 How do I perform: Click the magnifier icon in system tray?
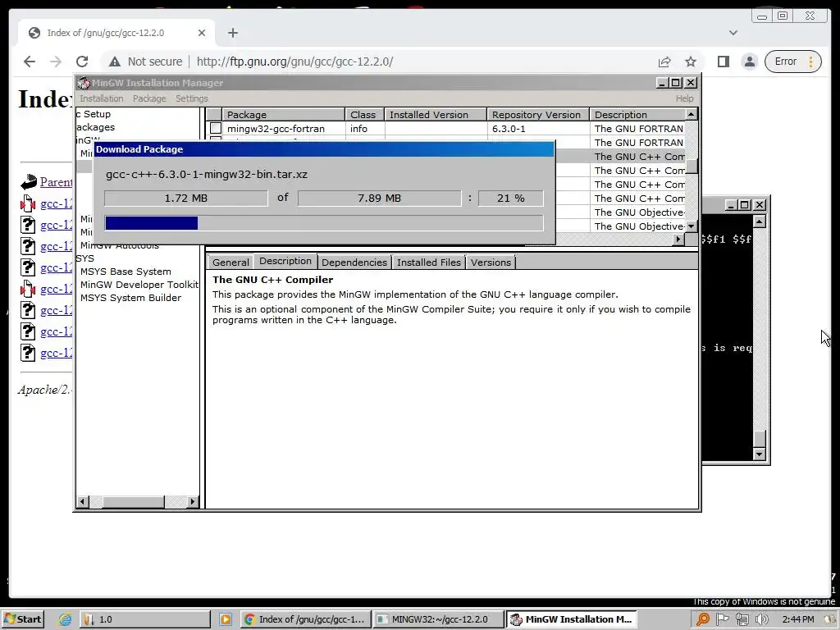(702, 619)
